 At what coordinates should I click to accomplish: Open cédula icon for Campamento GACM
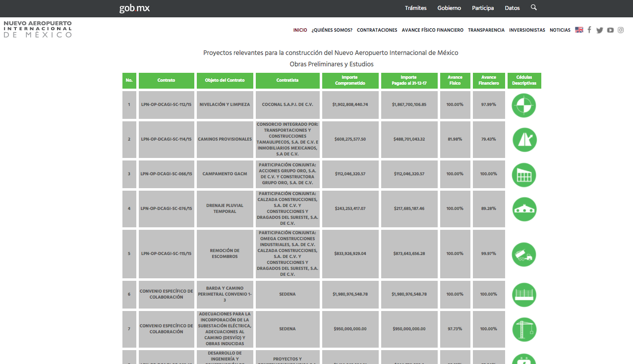pos(524,175)
